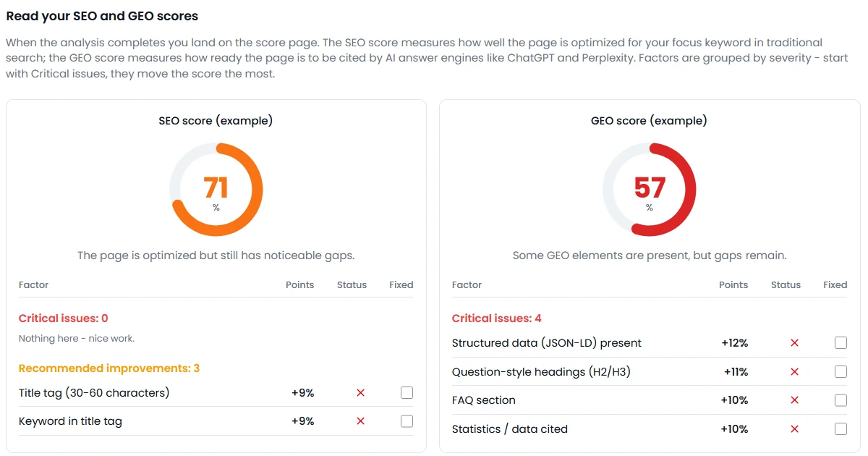The height and width of the screenshot is (456, 868).
Task: Select GEO Critical issues: 4 heading
Action: pos(497,318)
